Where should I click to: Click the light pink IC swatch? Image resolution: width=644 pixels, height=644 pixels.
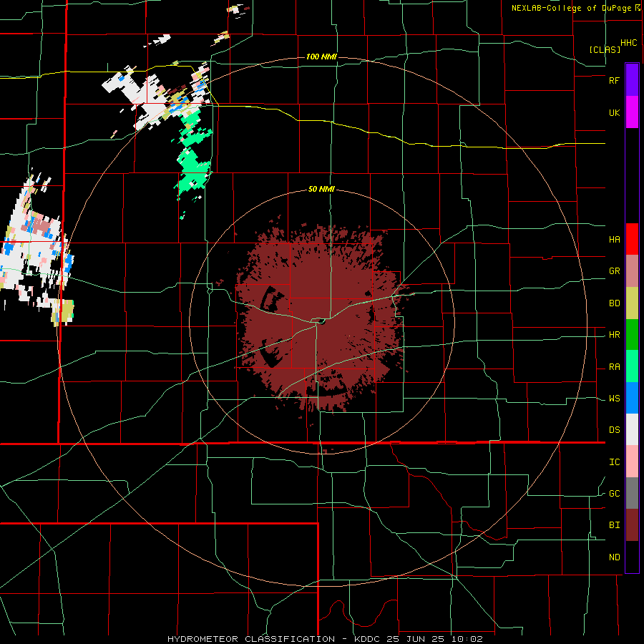pyautogui.click(x=632, y=462)
